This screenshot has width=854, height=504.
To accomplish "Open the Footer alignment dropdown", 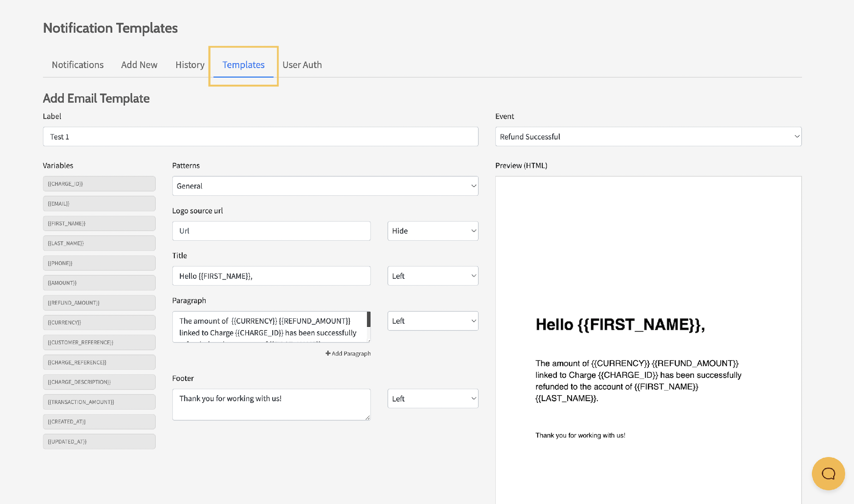I will tap(433, 398).
